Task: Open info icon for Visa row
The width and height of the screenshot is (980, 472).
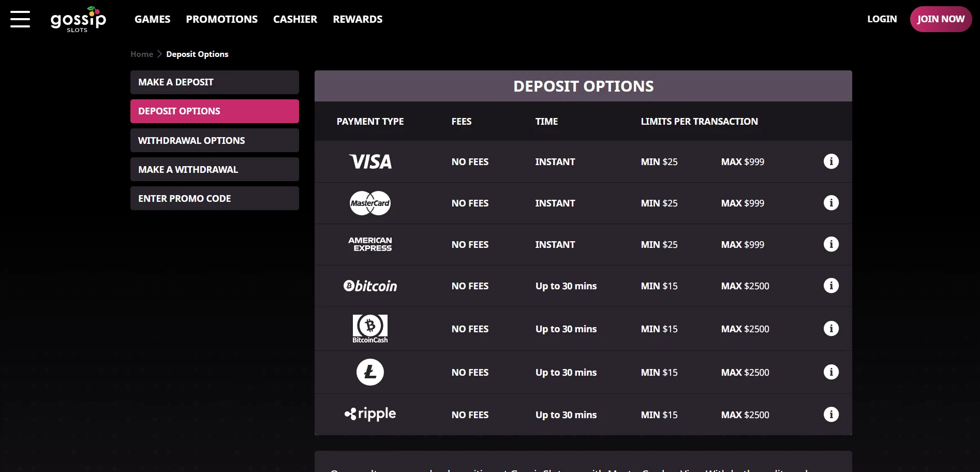Action: (x=831, y=161)
